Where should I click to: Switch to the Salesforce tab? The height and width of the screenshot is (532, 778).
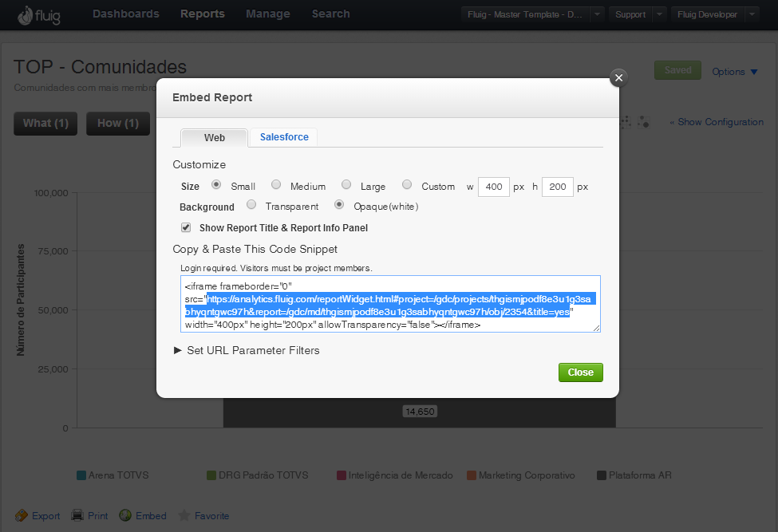[284, 137]
